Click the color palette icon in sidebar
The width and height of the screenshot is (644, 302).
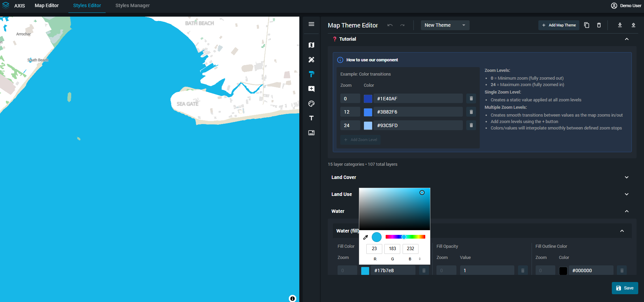point(312,104)
